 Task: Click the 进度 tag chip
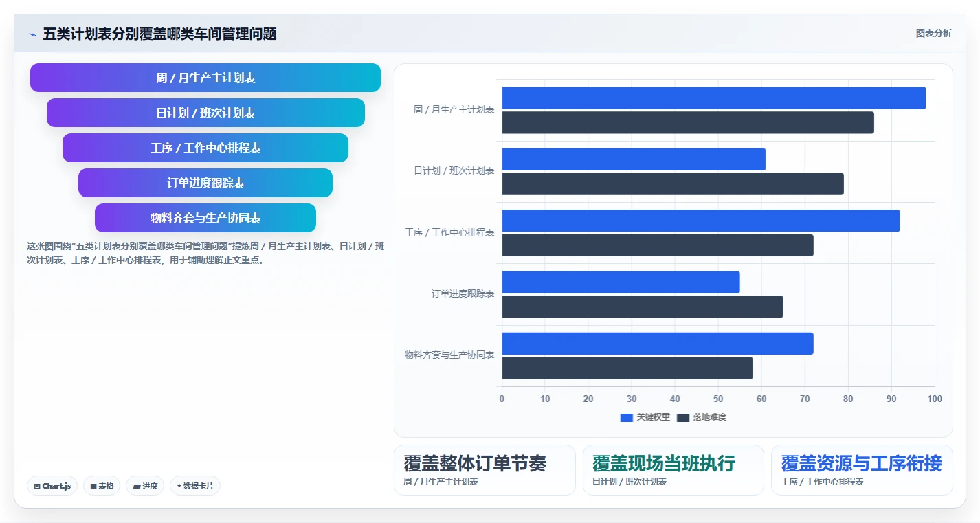(145, 486)
